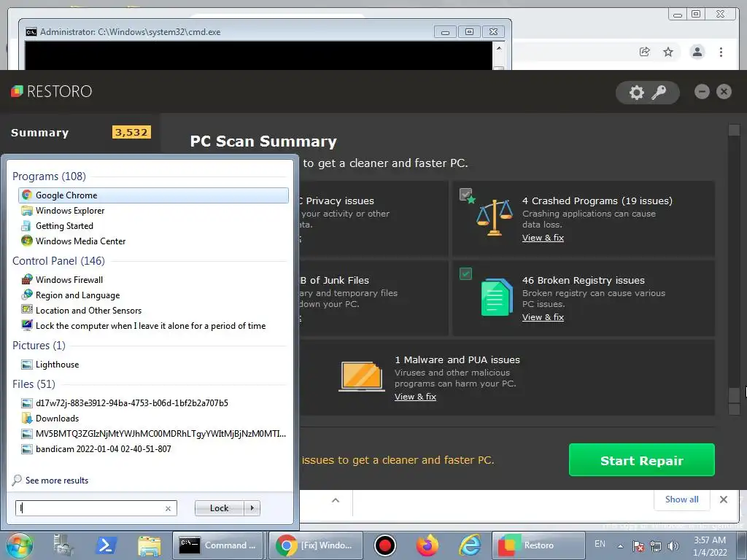Click View & fix under Broken Registry
Viewport: 747px width, 560px height.
point(543,317)
